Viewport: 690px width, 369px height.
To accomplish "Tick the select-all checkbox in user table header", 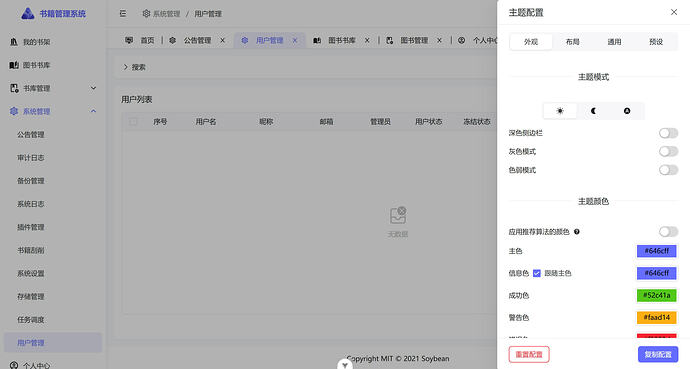I will pos(133,122).
